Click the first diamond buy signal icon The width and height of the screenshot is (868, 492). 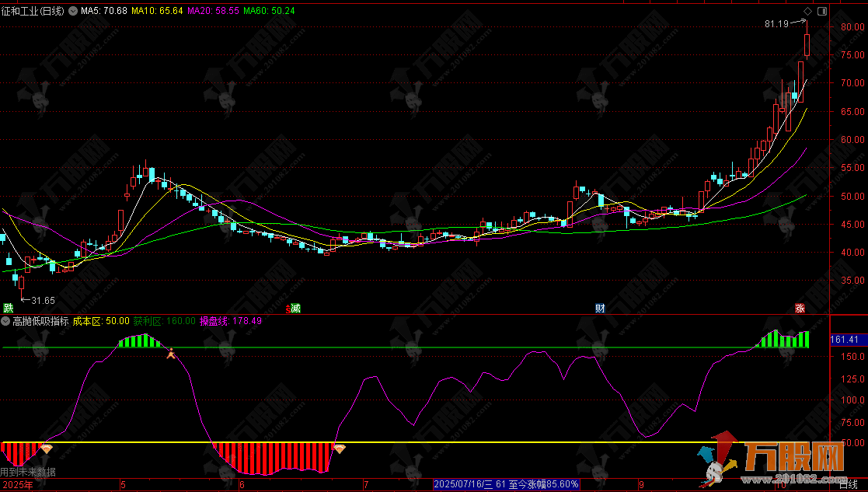pos(47,448)
